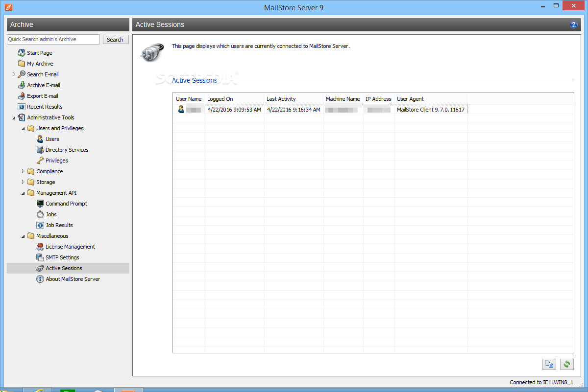
Task: Click the MailStore logo in title bar
Action: 8,7
